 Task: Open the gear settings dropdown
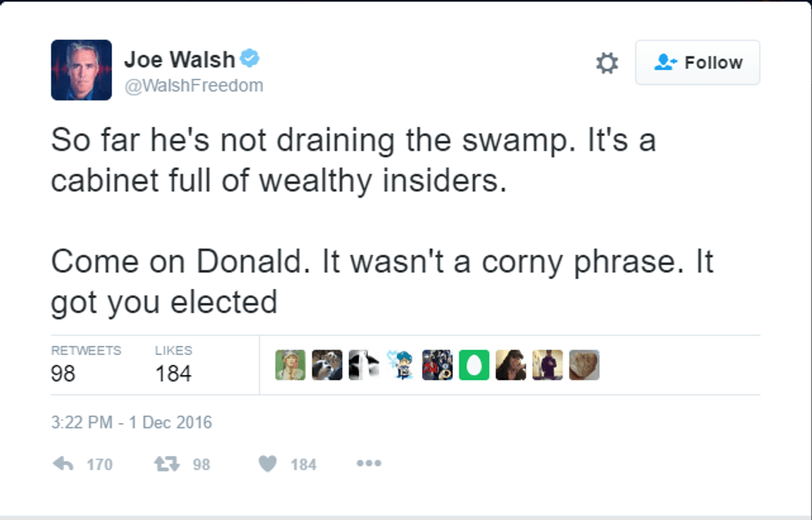pos(607,63)
